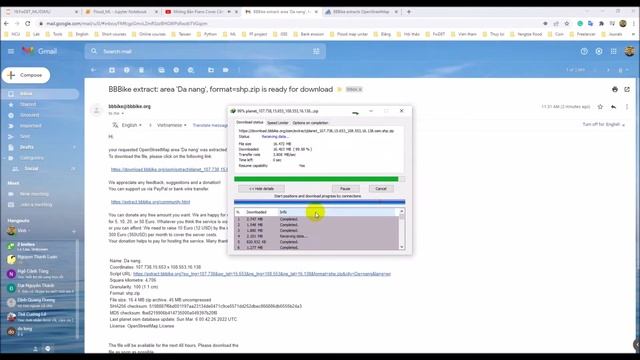Delete this email with trash icon
This screenshot has height=360, width=640.
coord(141,70)
